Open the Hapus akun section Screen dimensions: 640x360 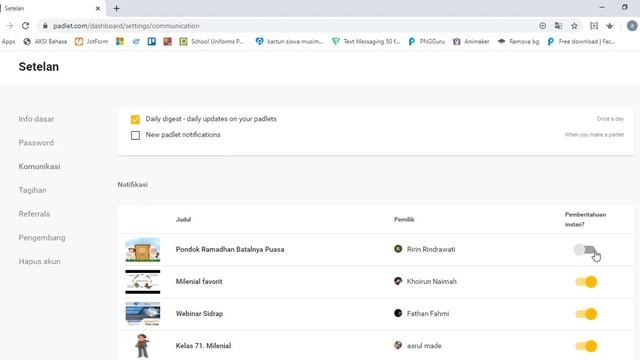(39, 261)
